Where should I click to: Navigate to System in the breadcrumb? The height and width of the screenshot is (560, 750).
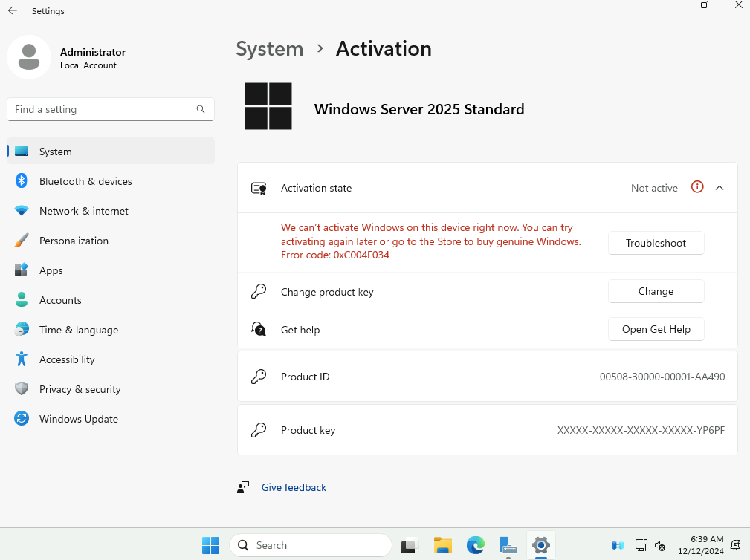pos(270,49)
